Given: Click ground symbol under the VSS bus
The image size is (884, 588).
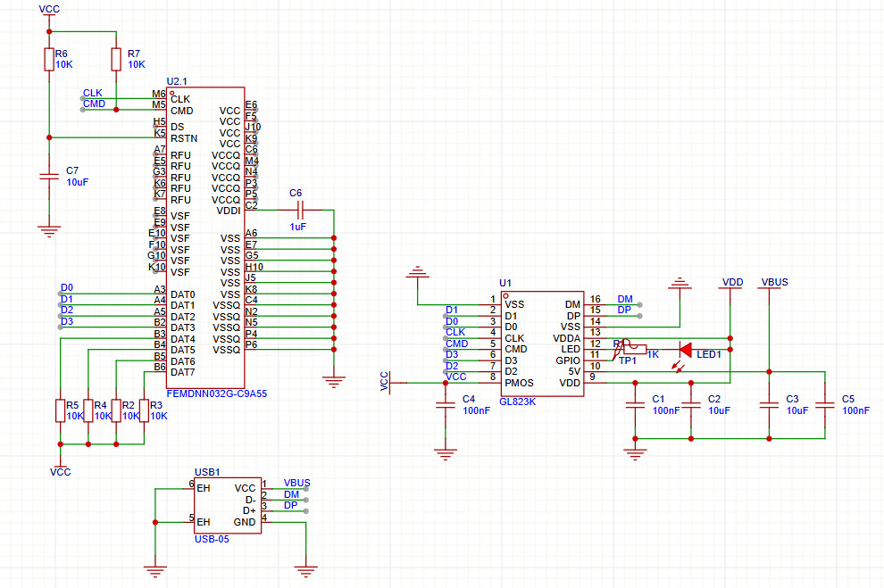Looking at the screenshot, I should pos(334,383).
